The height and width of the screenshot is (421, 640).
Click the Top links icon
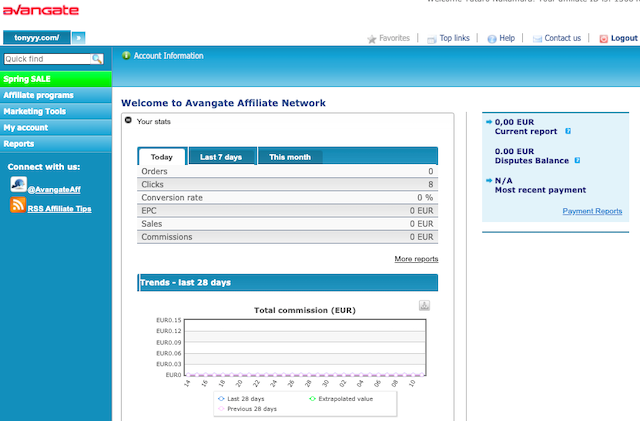tap(431, 39)
